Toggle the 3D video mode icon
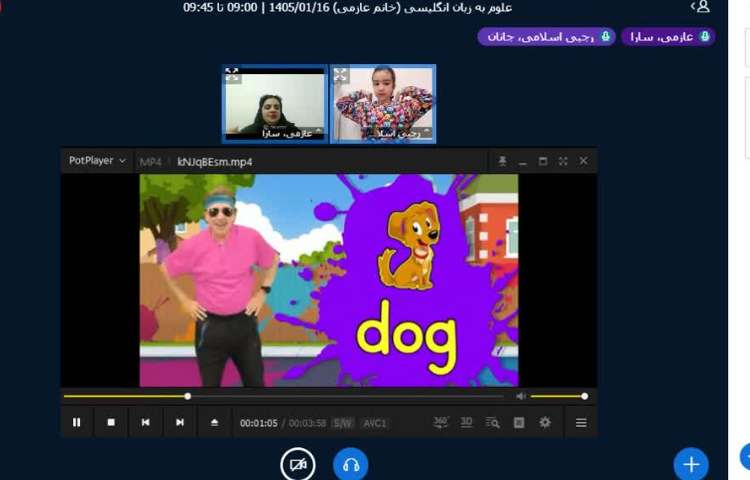The image size is (750, 480). pyautogui.click(x=466, y=423)
